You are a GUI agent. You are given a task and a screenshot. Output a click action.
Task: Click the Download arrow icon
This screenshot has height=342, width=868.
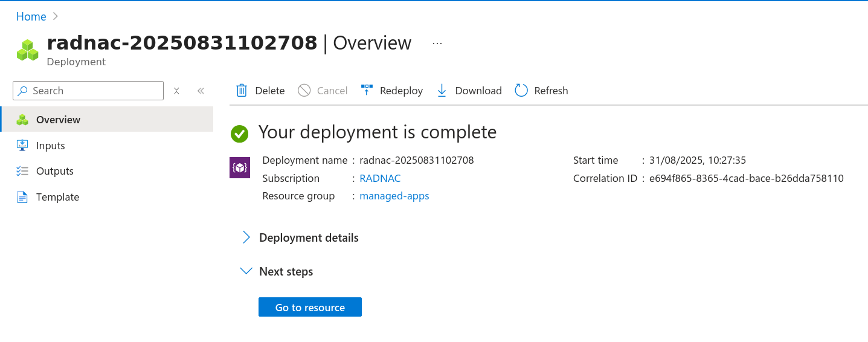point(442,91)
